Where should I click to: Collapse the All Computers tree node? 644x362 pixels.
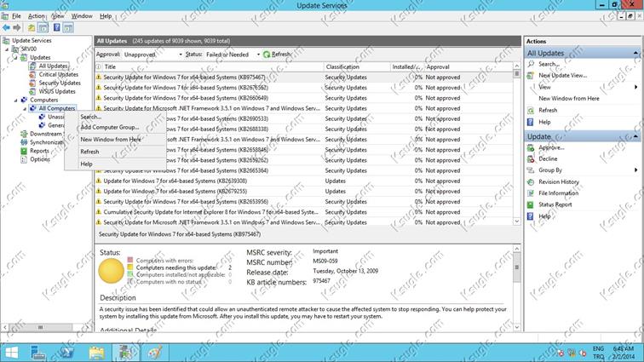point(25,109)
